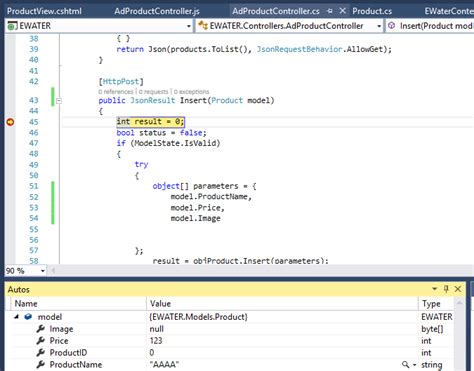Open EWATER project dropdown
The width and height of the screenshot is (474, 371).
[x=189, y=26]
